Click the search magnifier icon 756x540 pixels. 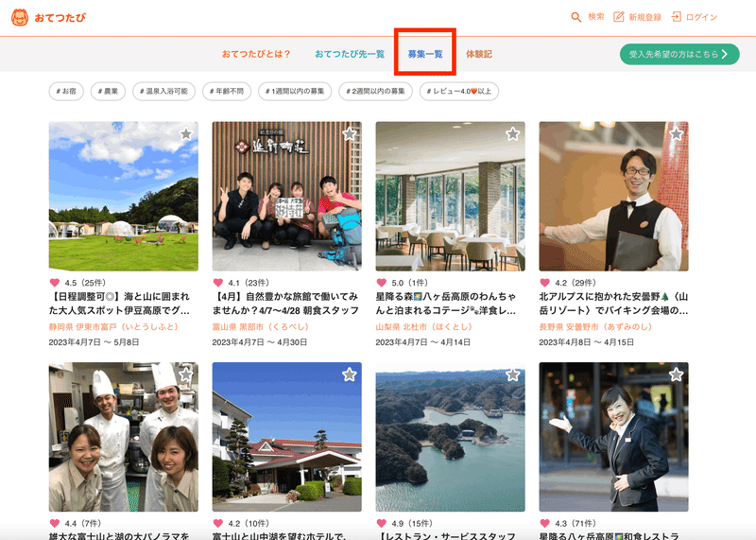pyautogui.click(x=576, y=17)
